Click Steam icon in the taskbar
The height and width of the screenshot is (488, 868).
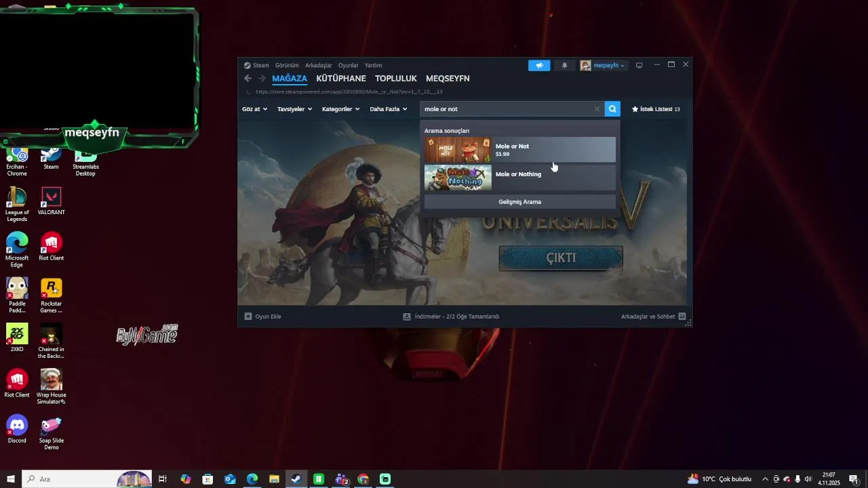click(x=296, y=479)
